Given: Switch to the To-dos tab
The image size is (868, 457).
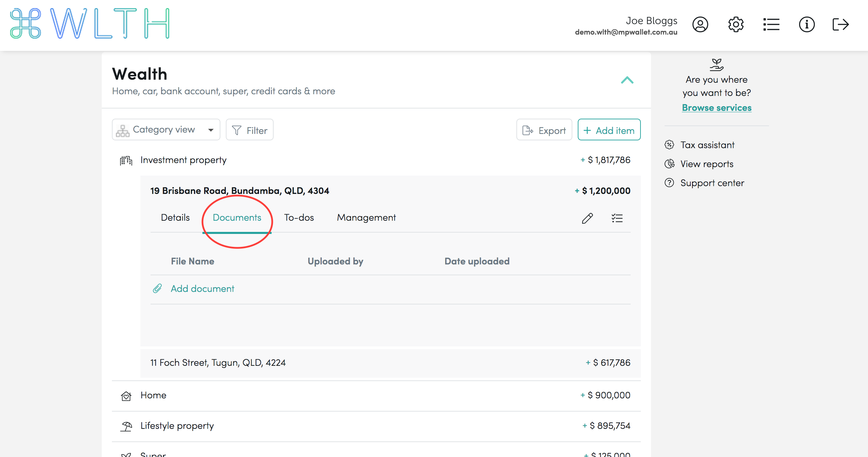Looking at the screenshot, I should 299,218.
